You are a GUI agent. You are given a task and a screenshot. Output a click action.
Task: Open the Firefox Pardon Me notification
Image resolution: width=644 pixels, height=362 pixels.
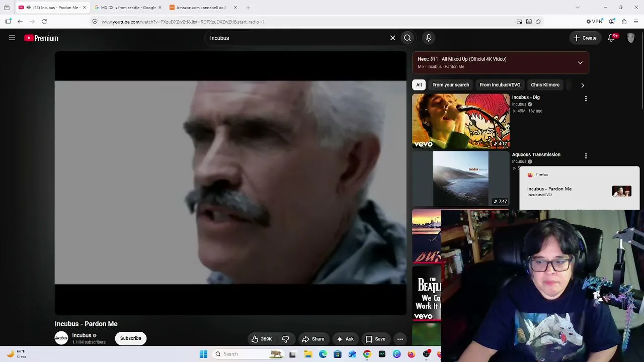(x=579, y=188)
